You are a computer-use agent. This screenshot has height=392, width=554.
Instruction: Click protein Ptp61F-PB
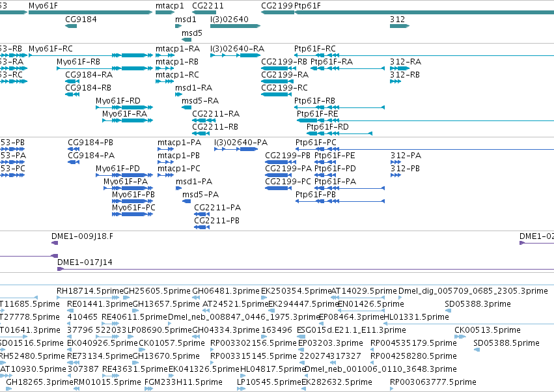(x=340, y=201)
